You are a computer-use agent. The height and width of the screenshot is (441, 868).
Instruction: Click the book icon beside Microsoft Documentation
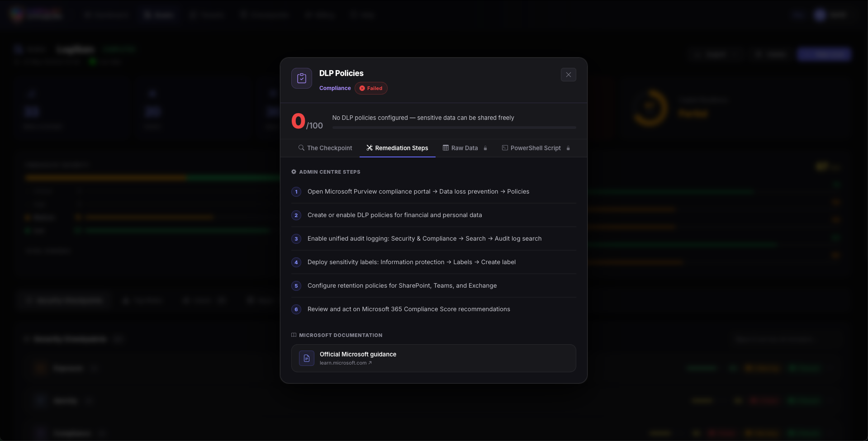(x=294, y=335)
